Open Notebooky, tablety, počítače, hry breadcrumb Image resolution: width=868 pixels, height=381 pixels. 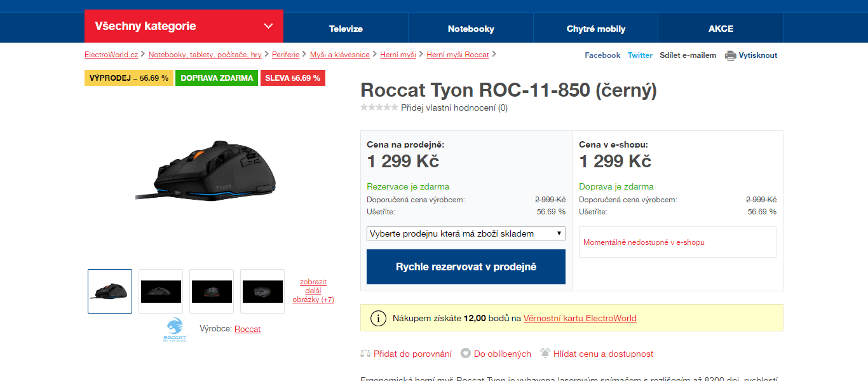point(205,55)
